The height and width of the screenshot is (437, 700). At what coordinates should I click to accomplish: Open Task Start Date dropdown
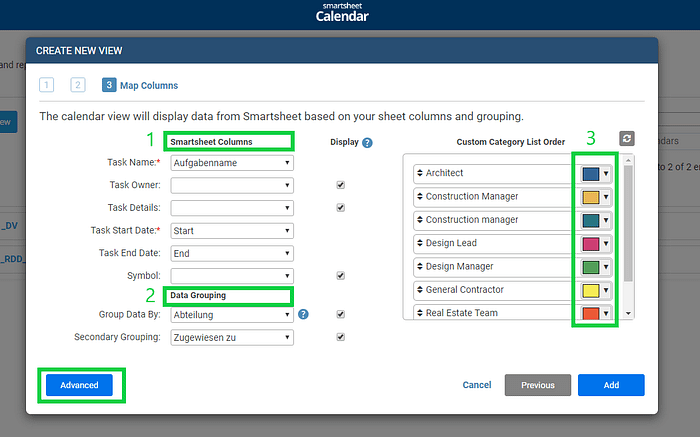point(232,231)
